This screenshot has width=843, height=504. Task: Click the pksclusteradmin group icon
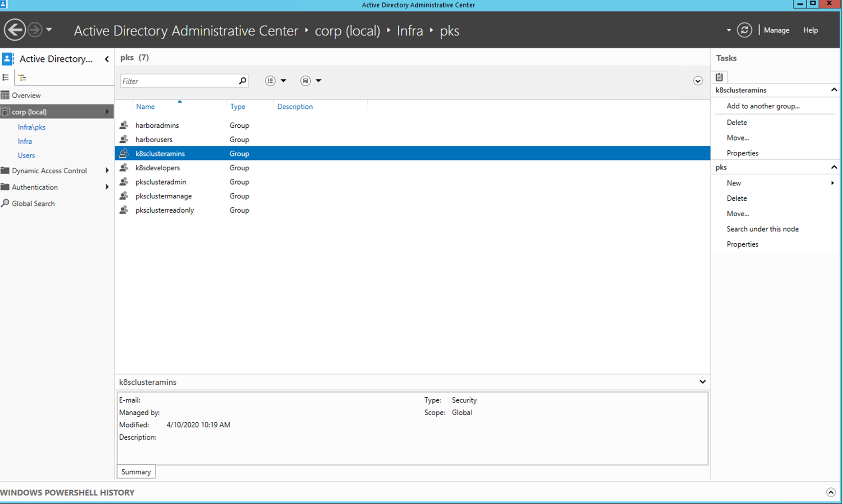coord(124,182)
